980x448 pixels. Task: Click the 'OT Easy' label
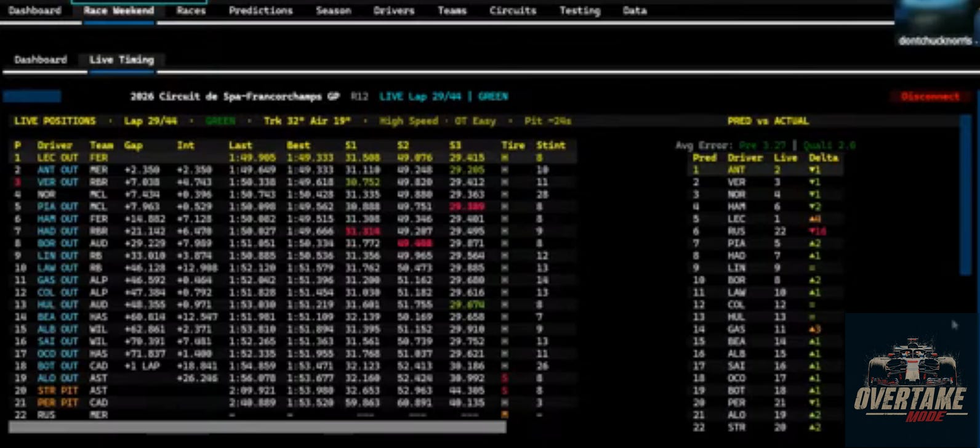coord(475,121)
